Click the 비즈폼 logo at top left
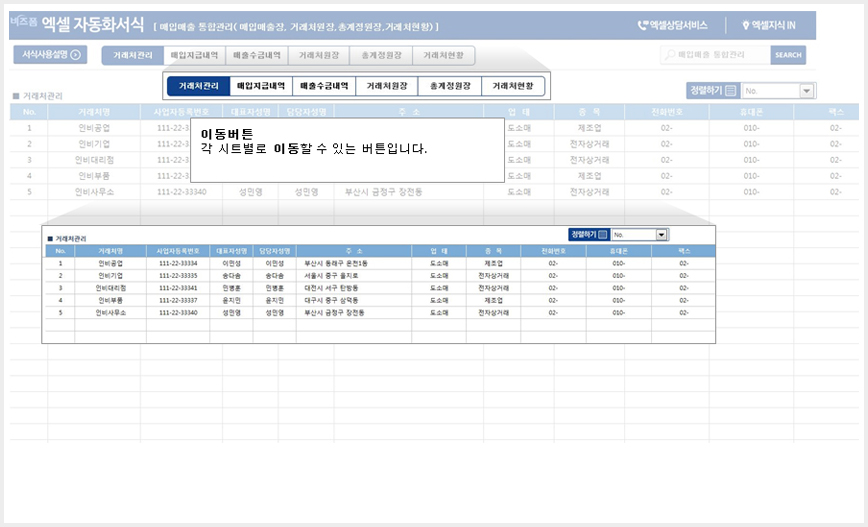The height and width of the screenshot is (527, 868). (23, 22)
